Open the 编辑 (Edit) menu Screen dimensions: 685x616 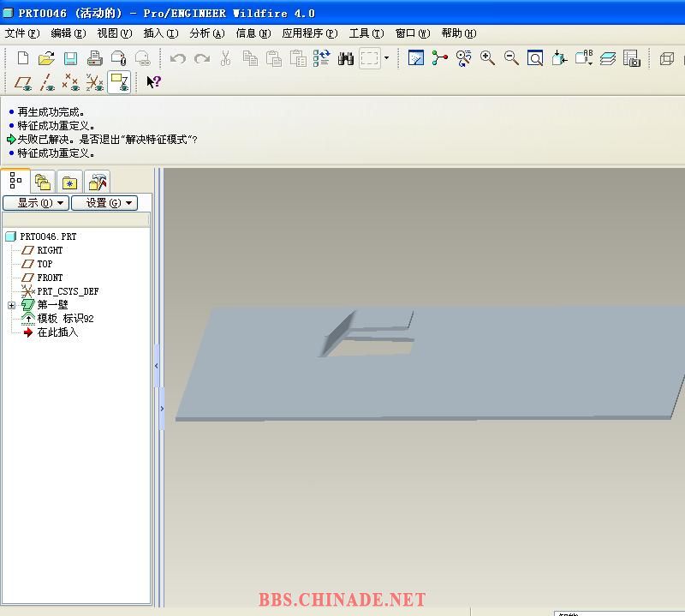click(68, 33)
